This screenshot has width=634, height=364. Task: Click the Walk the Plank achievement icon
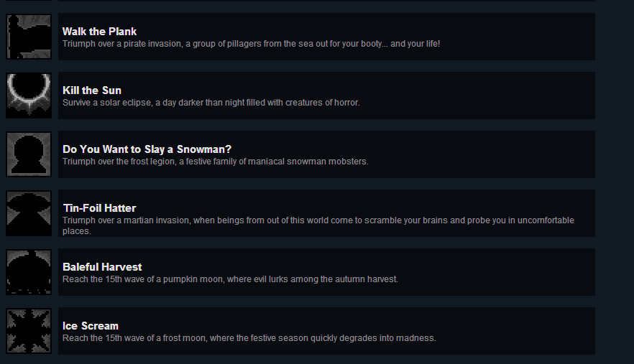point(29,37)
